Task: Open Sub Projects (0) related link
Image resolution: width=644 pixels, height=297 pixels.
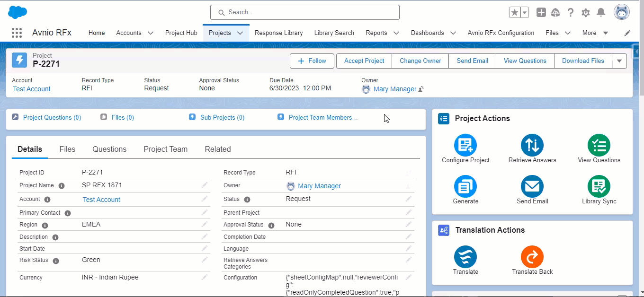Action: coord(222,117)
